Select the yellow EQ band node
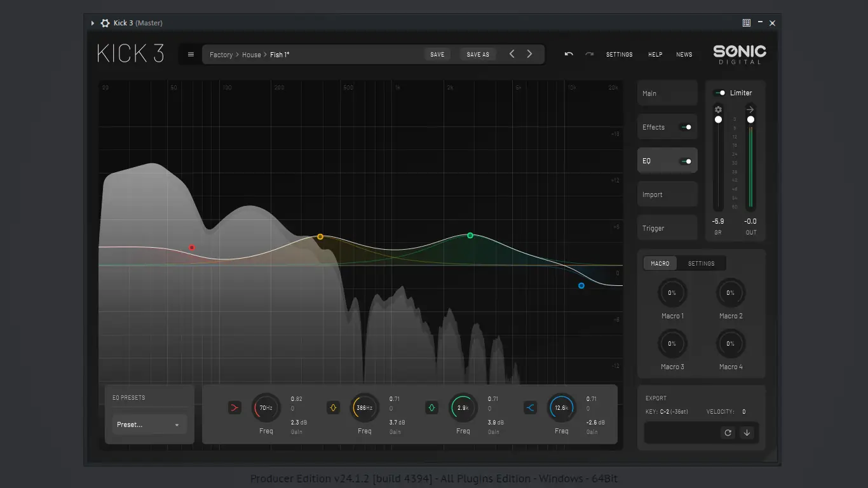Image resolution: width=868 pixels, height=488 pixels. pos(320,236)
